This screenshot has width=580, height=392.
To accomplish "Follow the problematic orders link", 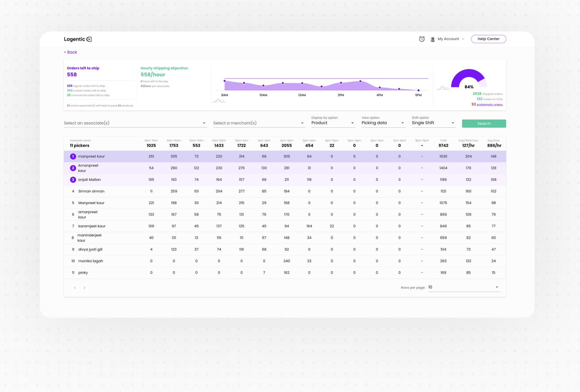I will (x=490, y=105).
